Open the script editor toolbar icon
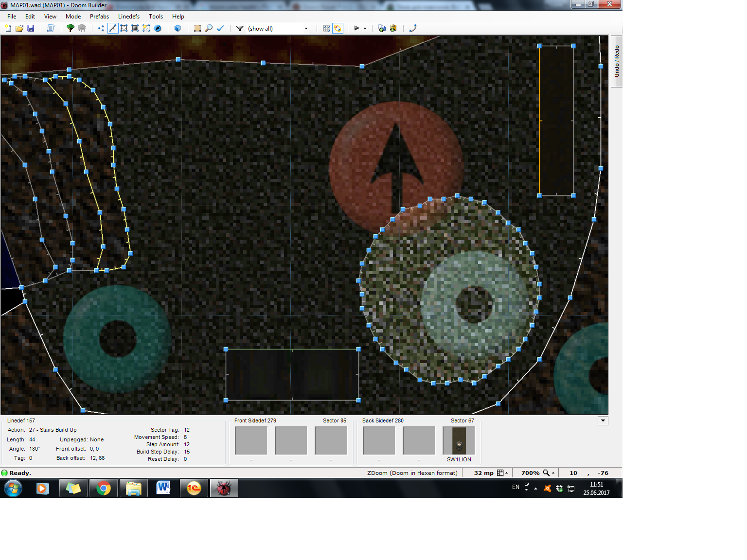747x560 pixels. pos(50,28)
